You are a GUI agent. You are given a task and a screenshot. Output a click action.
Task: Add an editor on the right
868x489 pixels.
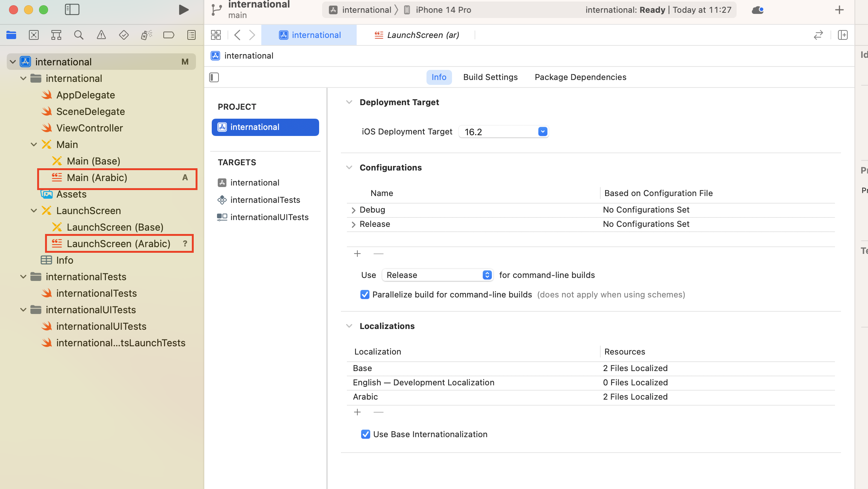pyautogui.click(x=843, y=35)
